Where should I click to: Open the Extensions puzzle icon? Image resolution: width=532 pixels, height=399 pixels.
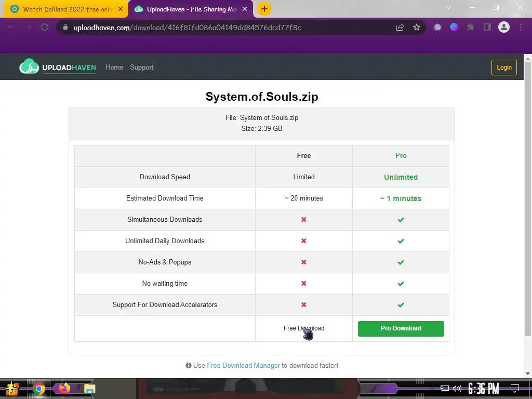pos(470,27)
